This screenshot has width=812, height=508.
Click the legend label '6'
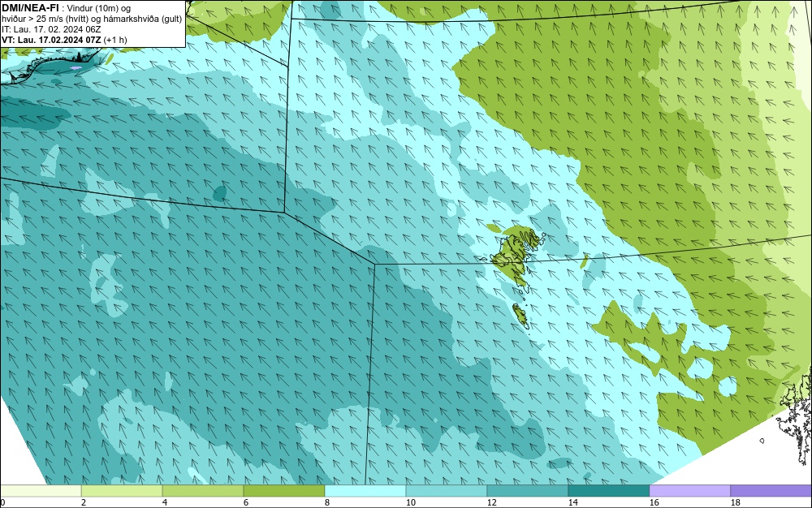(245, 502)
